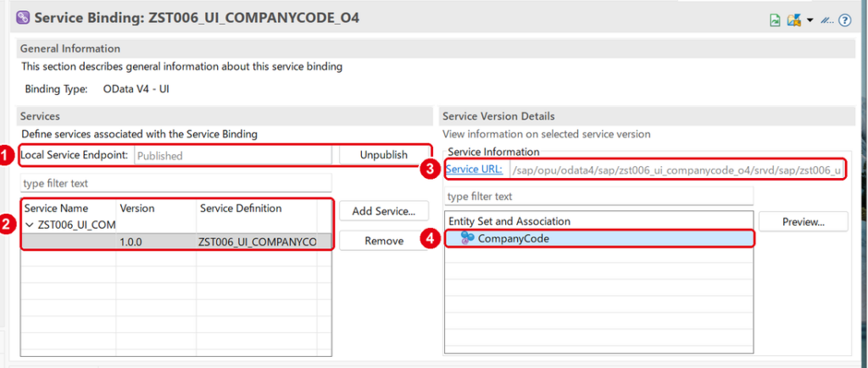Click the services filter text field
868x368 pixels.
pyautogui.click(x=176, y=182)
